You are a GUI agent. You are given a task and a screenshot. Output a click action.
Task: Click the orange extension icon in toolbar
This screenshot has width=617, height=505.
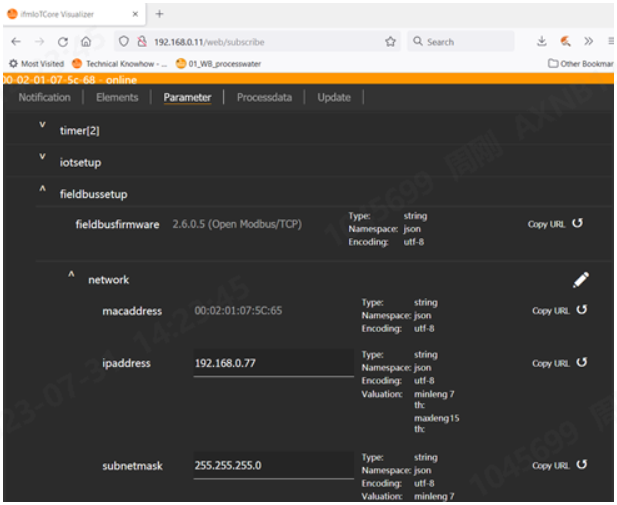click(x=565, y=41)
